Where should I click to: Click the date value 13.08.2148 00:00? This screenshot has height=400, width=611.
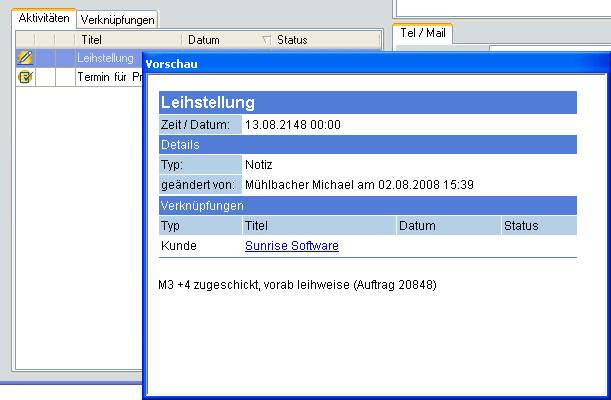[293, 125]
